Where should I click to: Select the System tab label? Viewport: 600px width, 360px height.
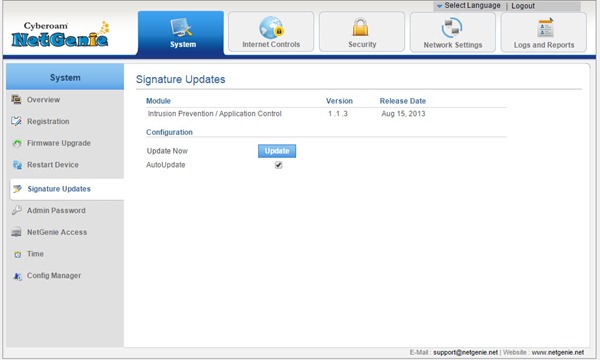183,44
